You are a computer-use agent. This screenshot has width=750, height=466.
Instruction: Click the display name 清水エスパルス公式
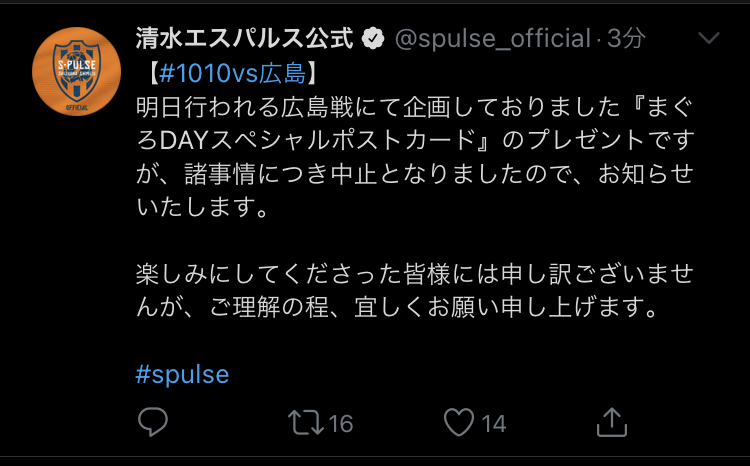[245, 39]
